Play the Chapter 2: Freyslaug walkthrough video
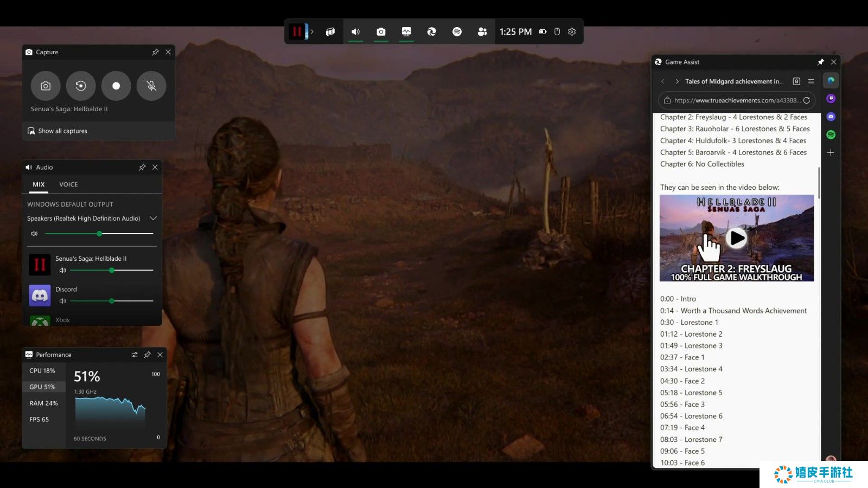 tap(736, 238)
